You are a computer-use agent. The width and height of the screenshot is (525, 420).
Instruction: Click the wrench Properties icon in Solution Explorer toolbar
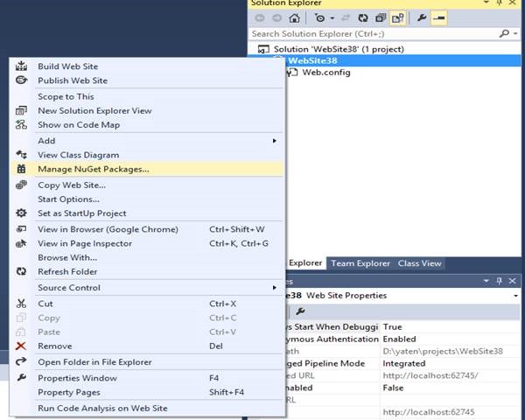pos(422,17)
